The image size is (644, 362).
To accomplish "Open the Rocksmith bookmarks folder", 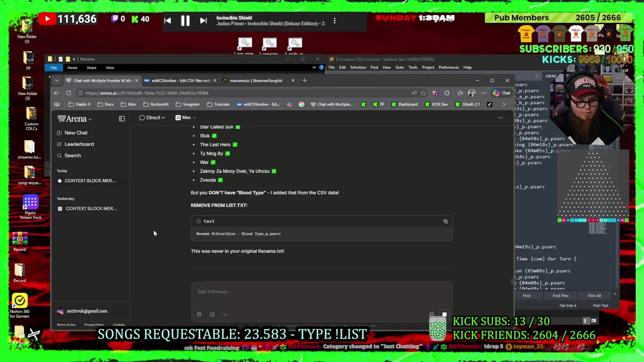I will coord(156,105).
